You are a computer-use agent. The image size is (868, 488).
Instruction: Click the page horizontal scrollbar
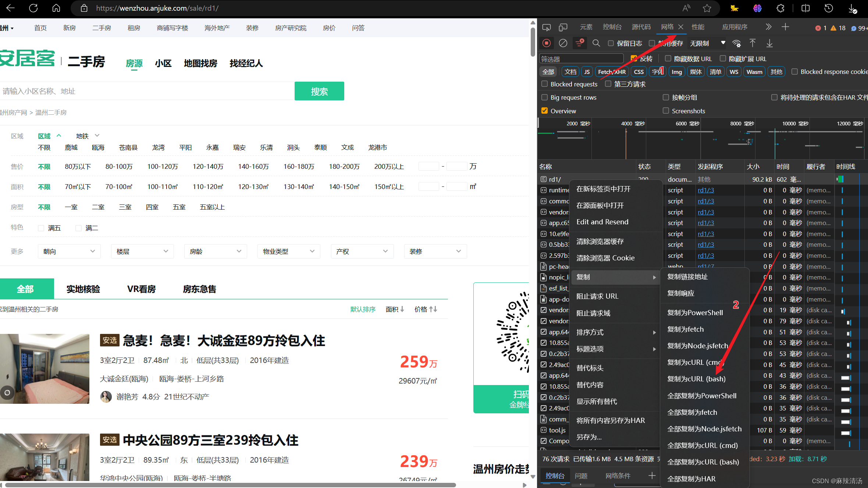230,485
